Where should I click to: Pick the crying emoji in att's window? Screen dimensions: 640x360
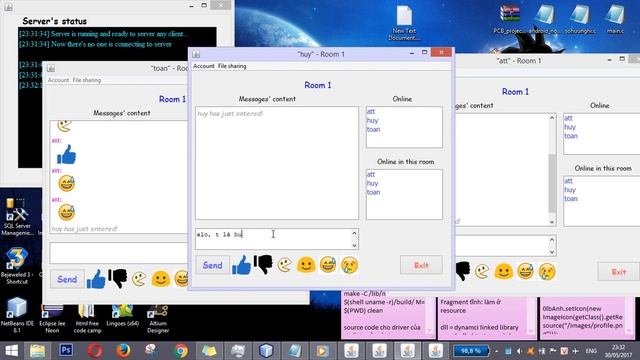click(x=547, y=271)
